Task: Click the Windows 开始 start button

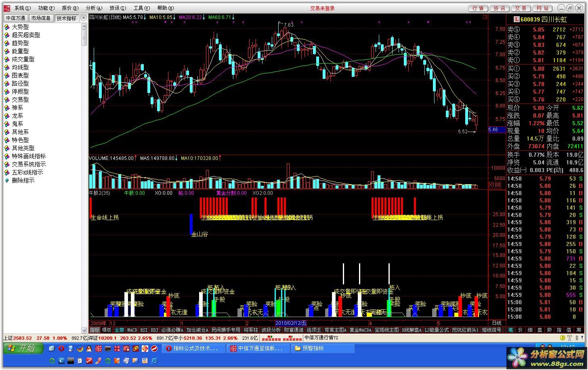Action: (23, 348)
